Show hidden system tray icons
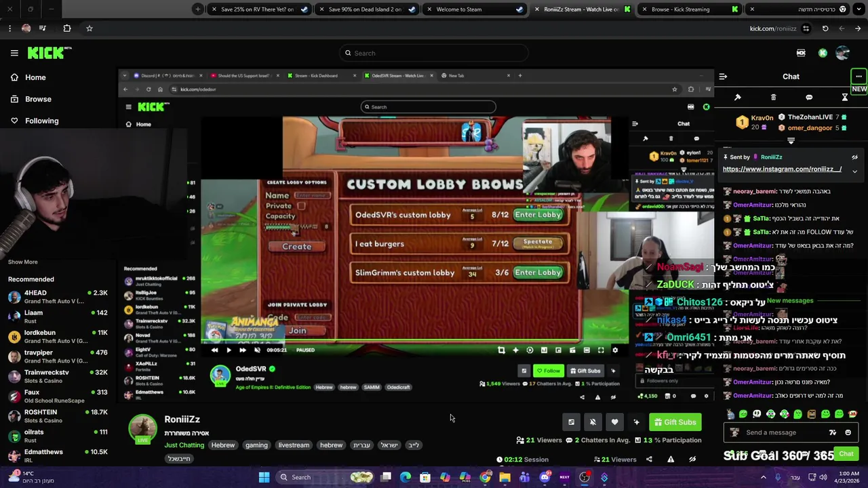 click(763, 477)
